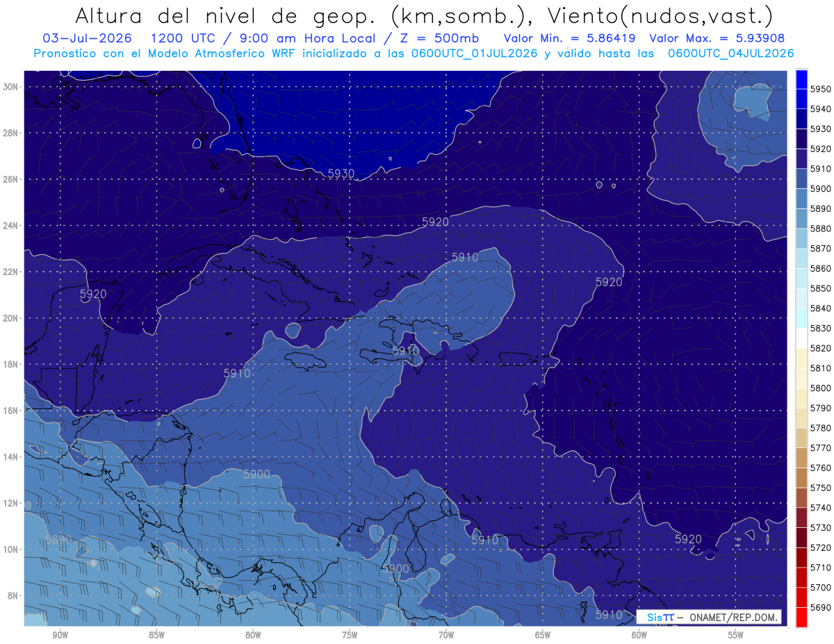Click the '75W' longitude axis label
This screenshot has height=644, width=834.
coord(350,635)
